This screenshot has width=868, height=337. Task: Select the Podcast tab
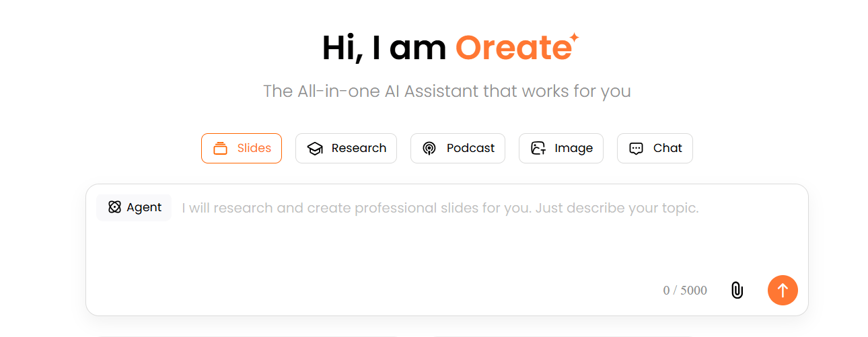click(x=470, y=148)
